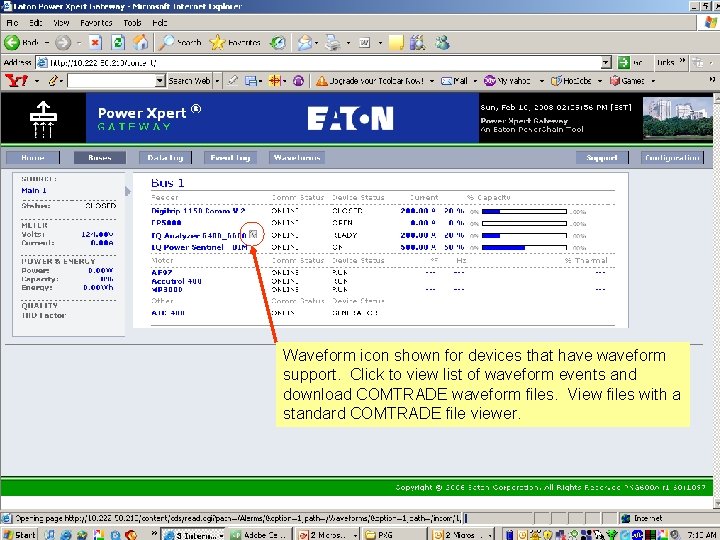Click the Yahoo toolbar pencil icon

(52, 81)
